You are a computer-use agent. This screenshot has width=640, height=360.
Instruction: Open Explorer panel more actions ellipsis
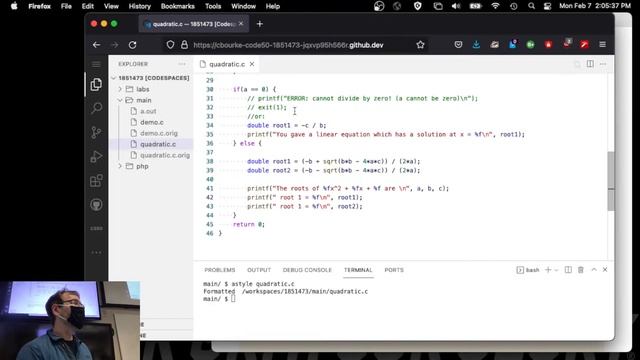tap(182, 64)
